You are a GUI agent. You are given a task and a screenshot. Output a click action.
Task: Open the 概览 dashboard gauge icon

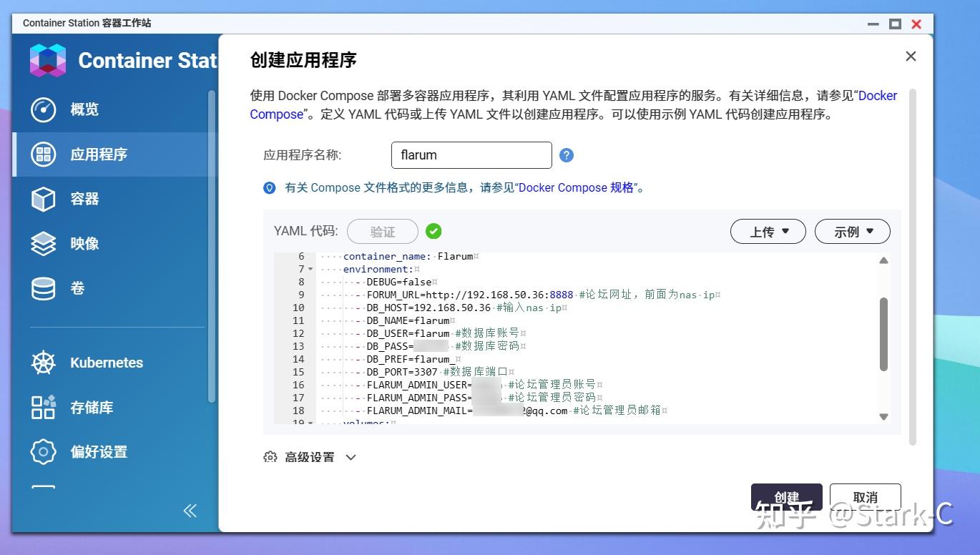(x=43, y=109)
